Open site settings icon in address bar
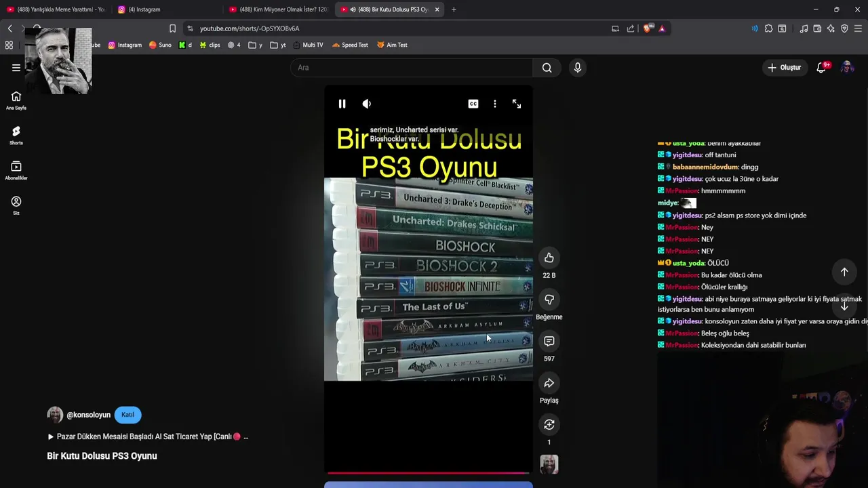Viewport: 868px width, 488px height. pos(190,28)
